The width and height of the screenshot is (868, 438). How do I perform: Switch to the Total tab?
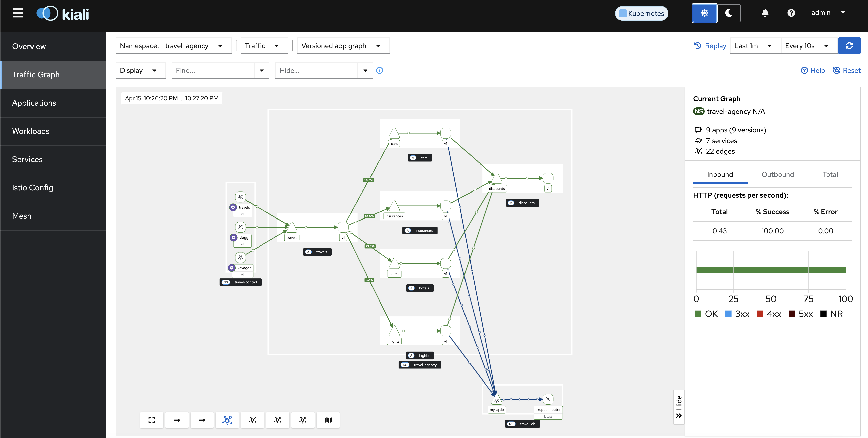click(x=830, y=174)
